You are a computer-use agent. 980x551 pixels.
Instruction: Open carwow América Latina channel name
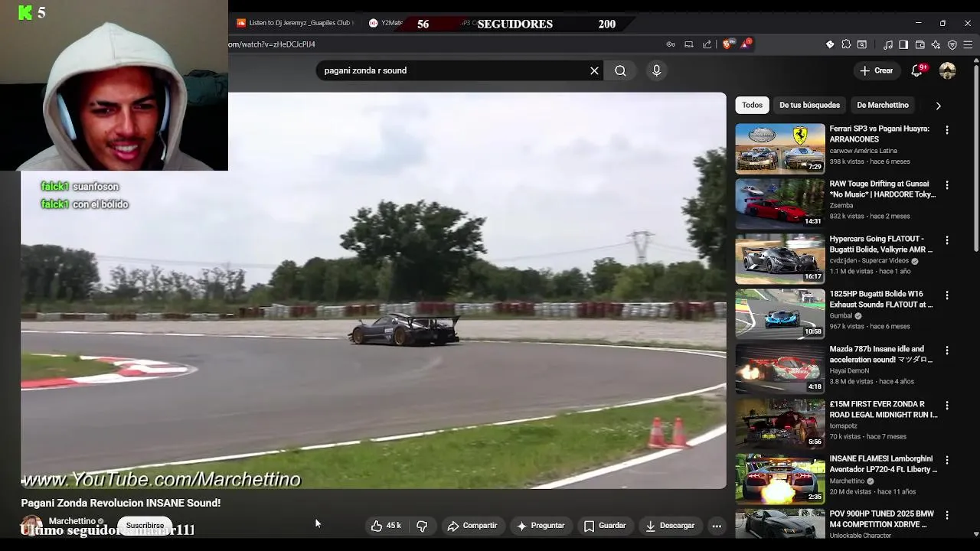(x=864, y=151)
